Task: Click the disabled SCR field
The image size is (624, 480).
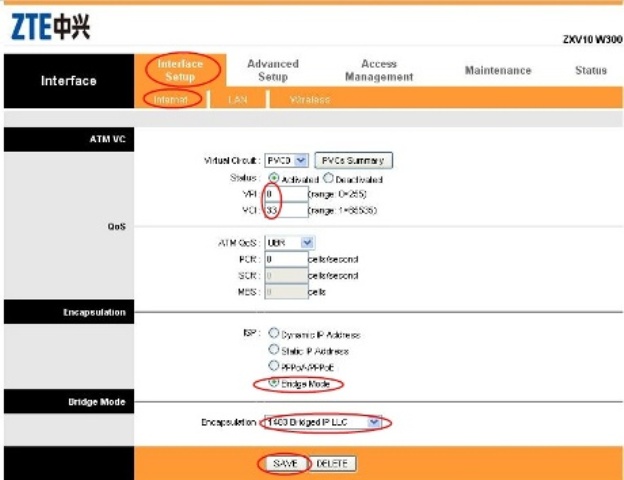Action: tap(286, 276)
